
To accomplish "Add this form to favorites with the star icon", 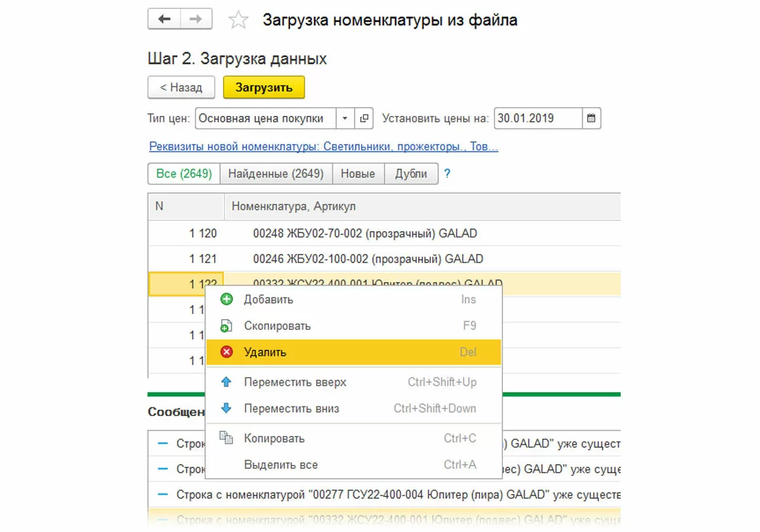I will [238, 20].
